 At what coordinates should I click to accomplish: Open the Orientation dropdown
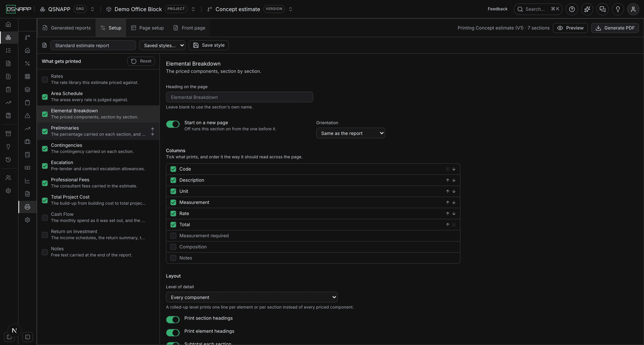coord(351,133)
